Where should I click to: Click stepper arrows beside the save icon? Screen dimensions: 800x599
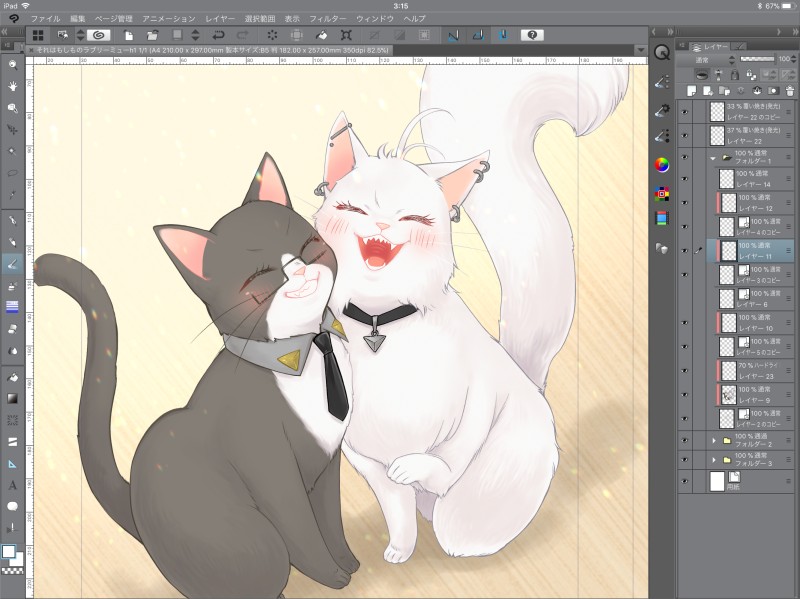(x=195, y=35)
